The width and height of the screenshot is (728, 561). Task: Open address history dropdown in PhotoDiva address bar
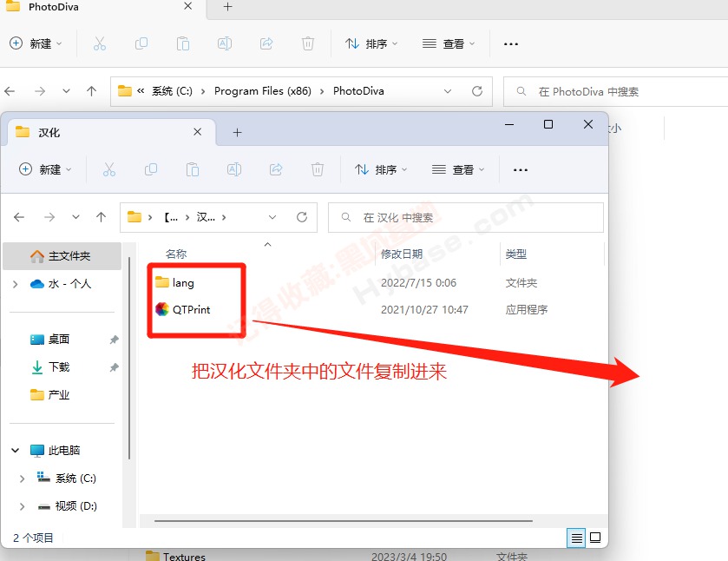tap(448, 91)
